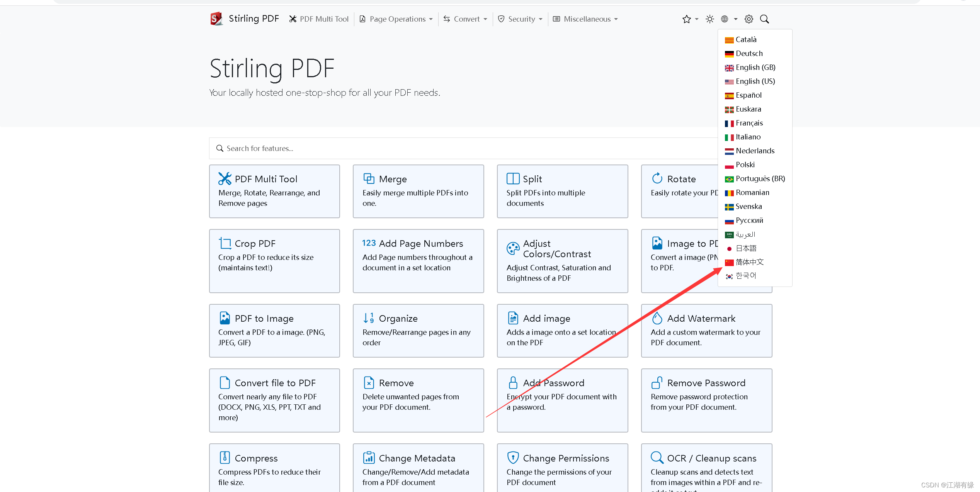Click the favorites dropdown caret

pyautogui.click(x=697, y=19)
